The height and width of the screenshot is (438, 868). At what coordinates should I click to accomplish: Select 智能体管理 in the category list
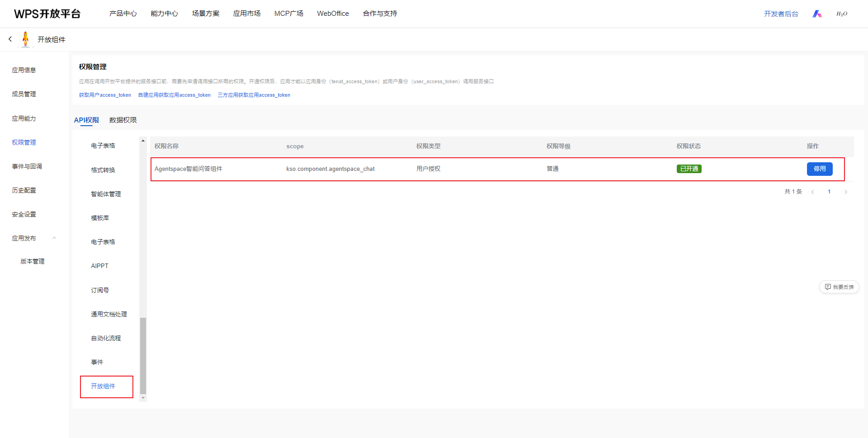[x=106, y=194]
